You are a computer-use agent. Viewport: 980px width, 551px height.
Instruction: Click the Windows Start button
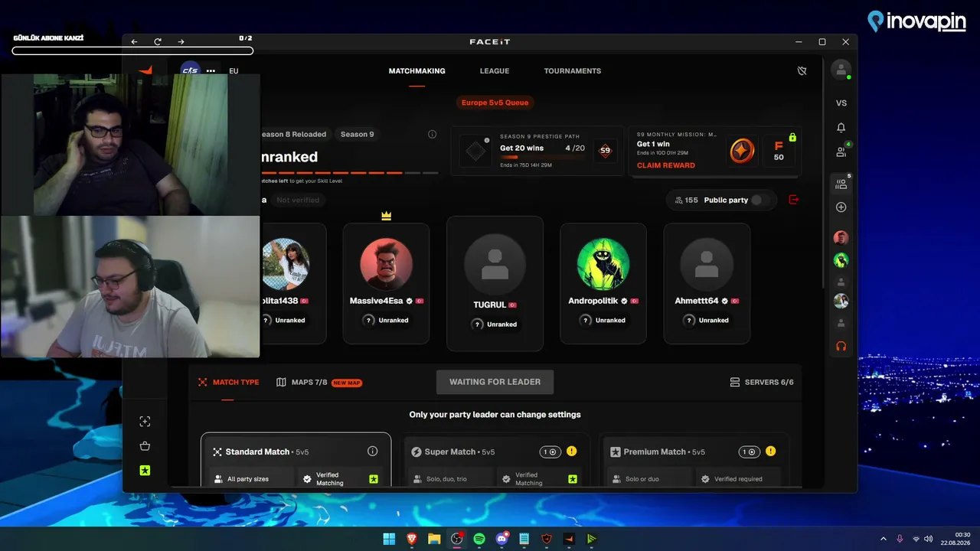pyautogui.click(x=389, y=539)
